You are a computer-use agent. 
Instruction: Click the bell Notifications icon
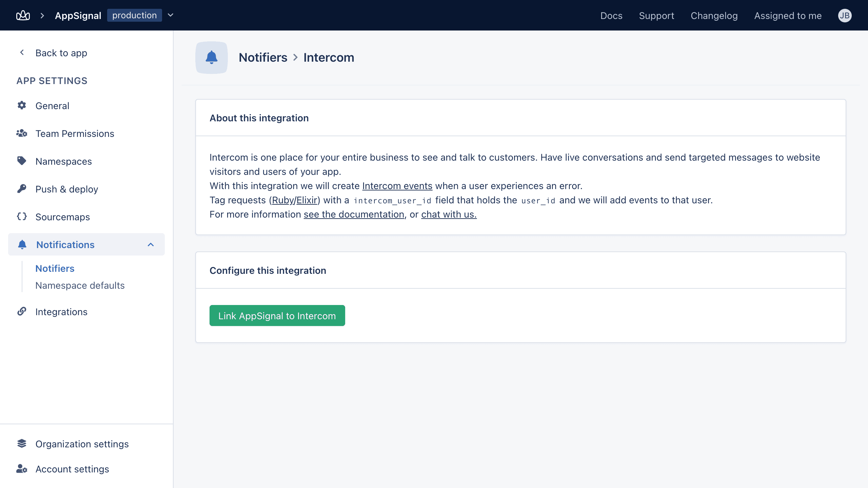coord(22,244)
